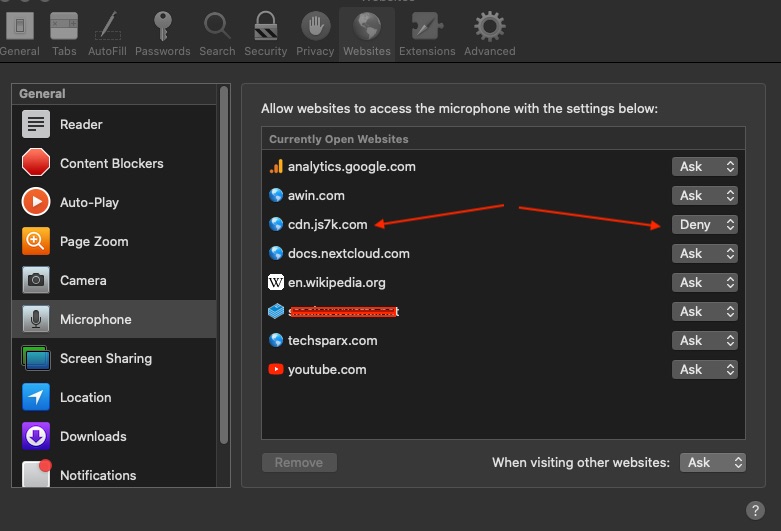Open the Passwords key icon pane
This screenshot has height=531, width=781.
(x=162, y=34)
